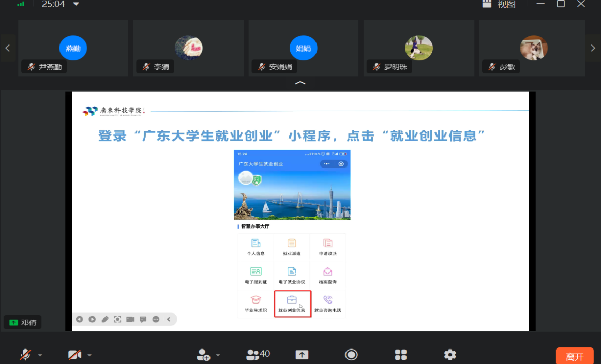Open the participants list showing 40
601x364 pixels.
tap(258, 354)
